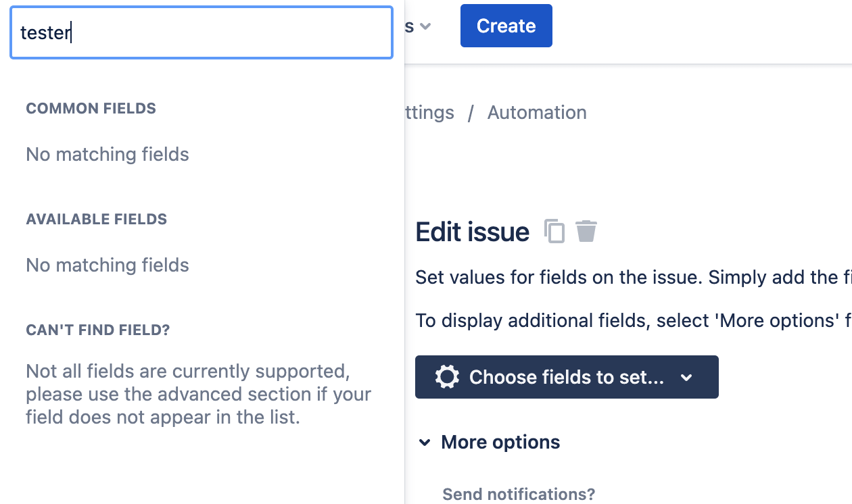
Task: Select "No matching fields" under Available Fields
Action: point(108,265)
